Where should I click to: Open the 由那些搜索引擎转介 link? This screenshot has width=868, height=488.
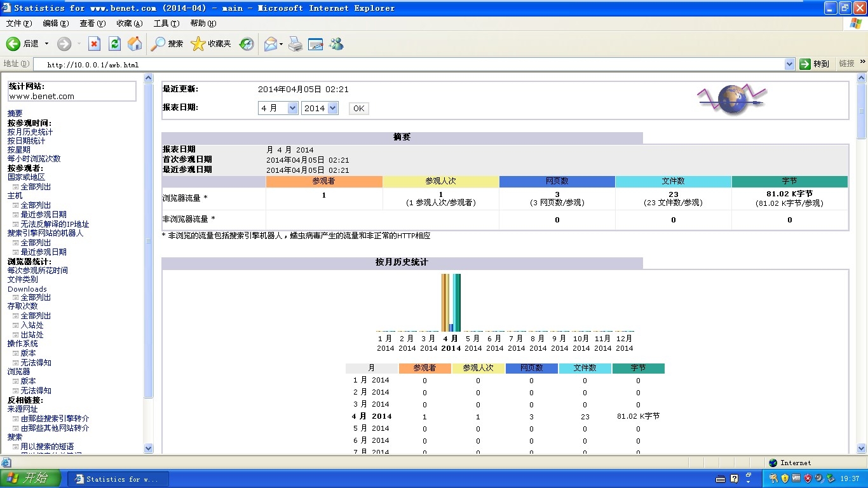point(55,418)
